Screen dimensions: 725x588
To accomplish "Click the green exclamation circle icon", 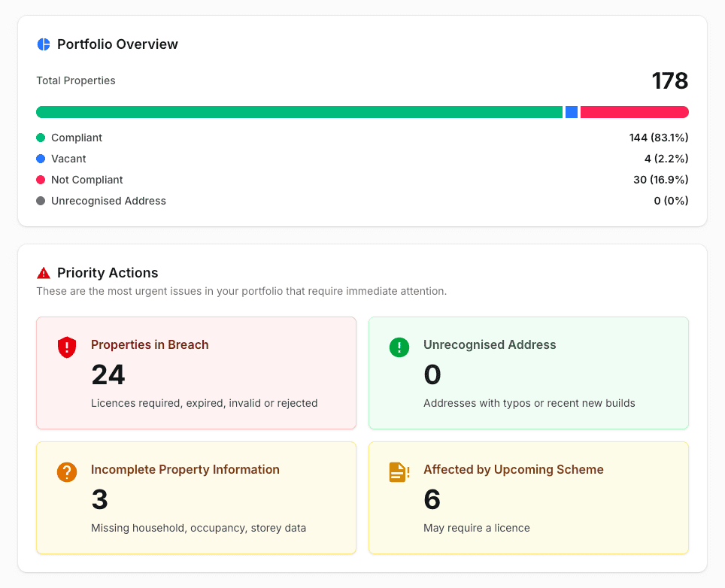I will click(399, 347).
